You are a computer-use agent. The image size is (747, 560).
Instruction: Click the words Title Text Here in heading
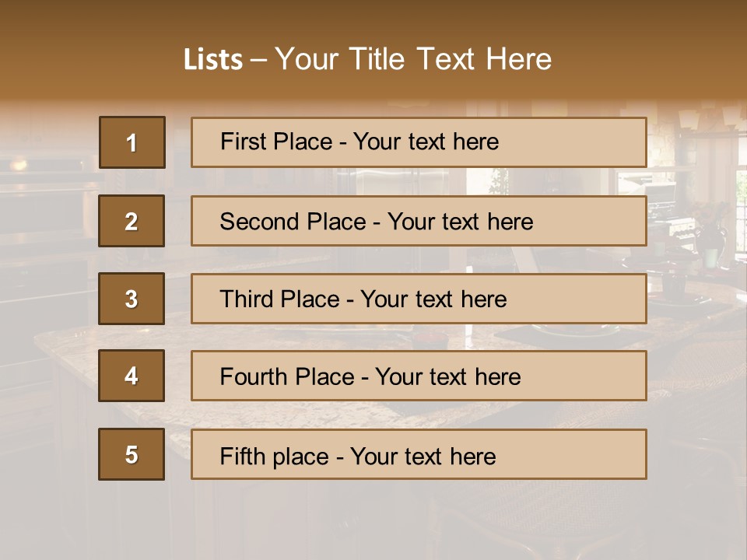[x=451, y=59]
